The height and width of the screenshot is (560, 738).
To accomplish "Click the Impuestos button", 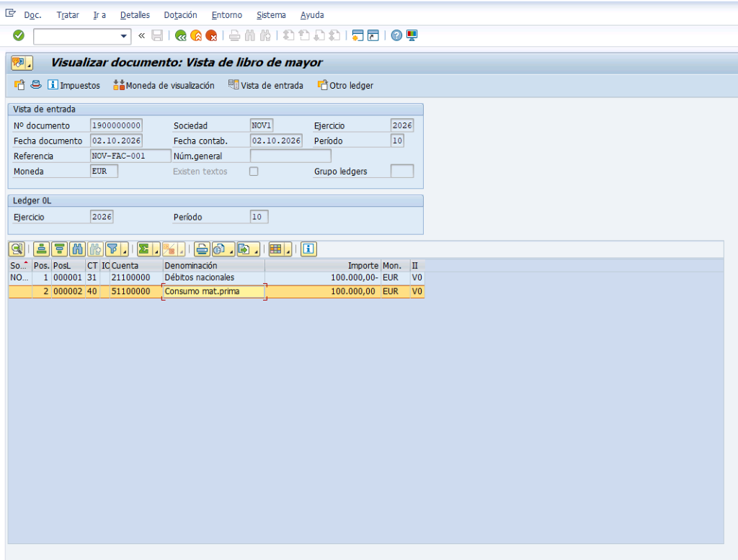I will (x=74, y=85).
